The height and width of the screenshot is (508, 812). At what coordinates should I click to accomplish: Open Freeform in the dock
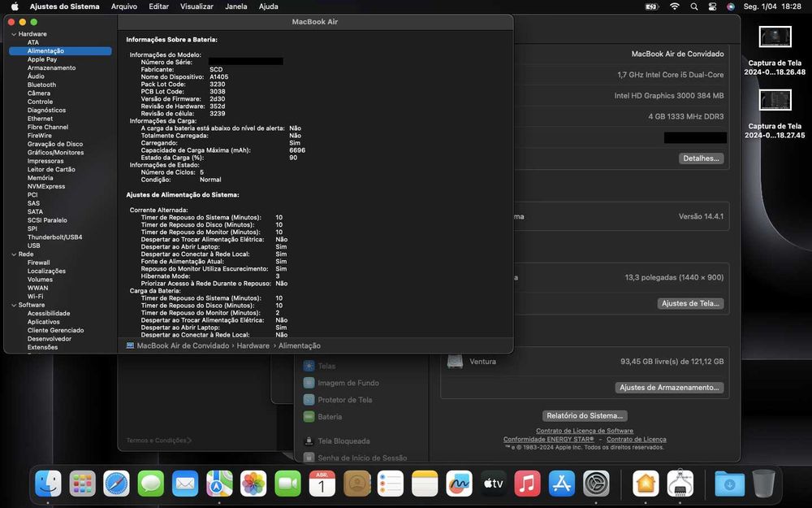tap(459, 484)
